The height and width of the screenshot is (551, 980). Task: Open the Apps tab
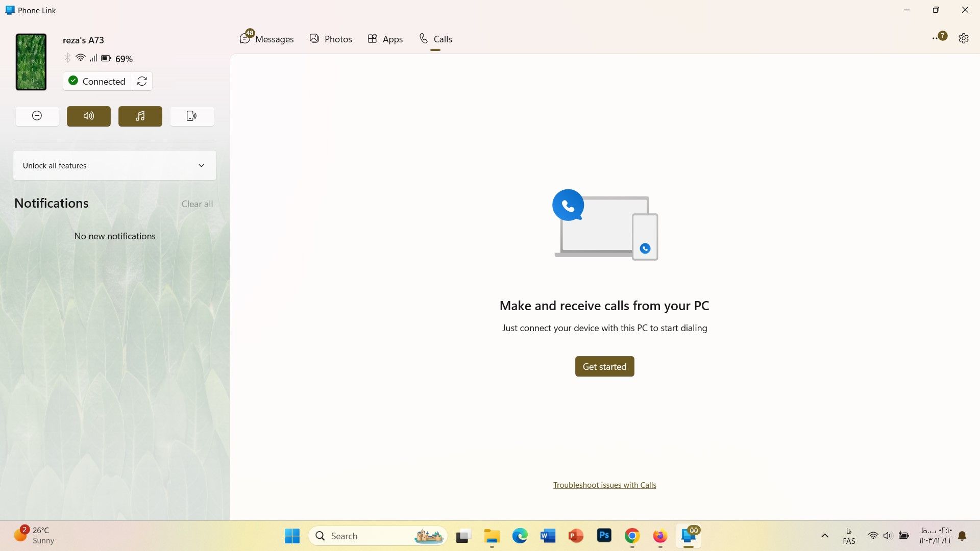tap(385, 39)
